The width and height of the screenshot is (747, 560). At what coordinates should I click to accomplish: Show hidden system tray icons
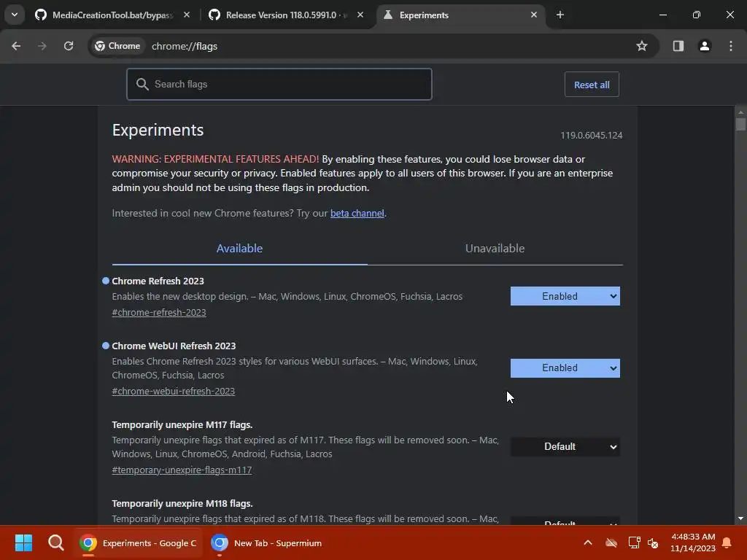click(x=588, y=542)
